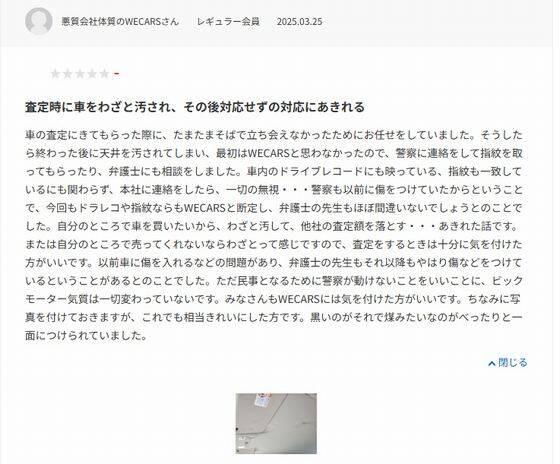Click the body line starting 真を付けておきますが
This screenshot has height=464, width=560.
[274, 317]
